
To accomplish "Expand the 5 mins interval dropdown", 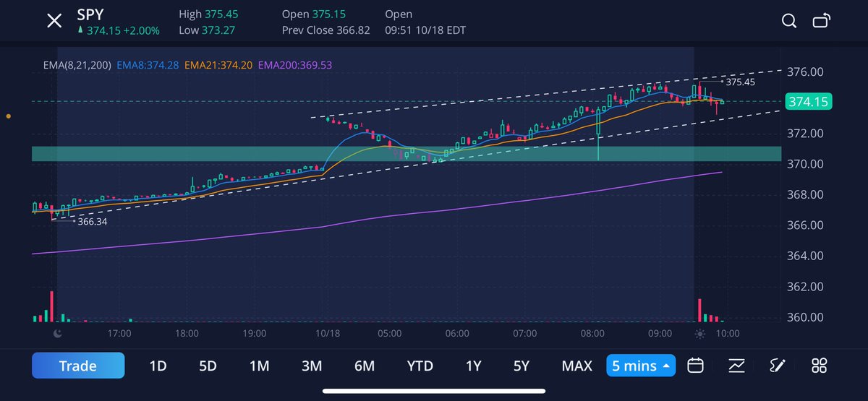I will (x=641, y=366).
